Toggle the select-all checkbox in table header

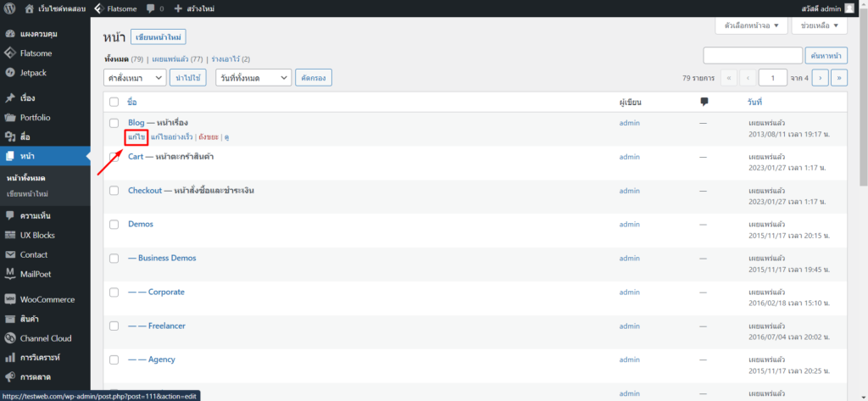114,102
